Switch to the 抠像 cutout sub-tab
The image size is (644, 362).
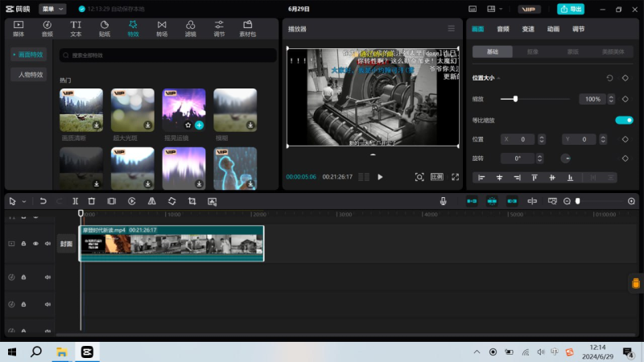point(533,51)
